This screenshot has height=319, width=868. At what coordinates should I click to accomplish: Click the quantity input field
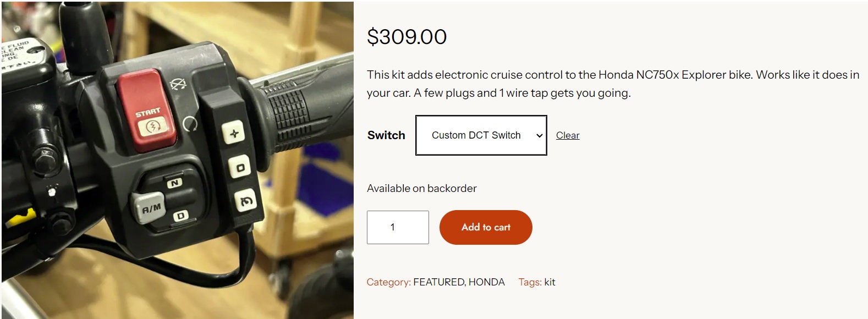point(397,227)
